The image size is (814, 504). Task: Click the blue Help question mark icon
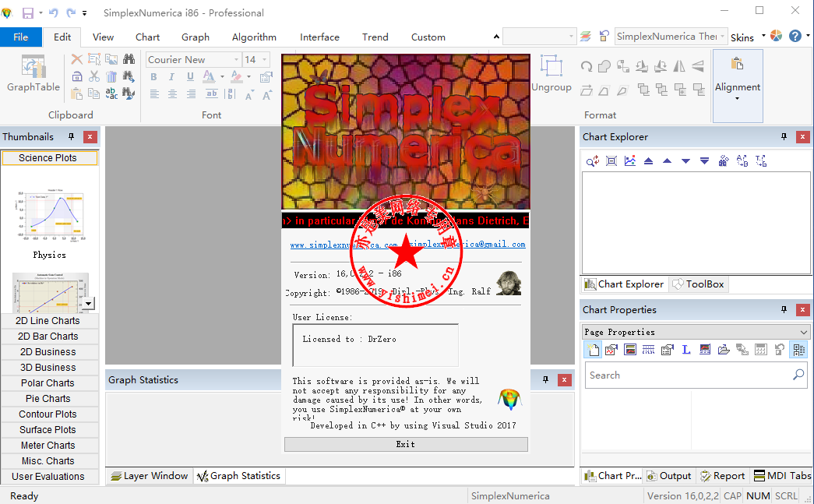(795, 36)
